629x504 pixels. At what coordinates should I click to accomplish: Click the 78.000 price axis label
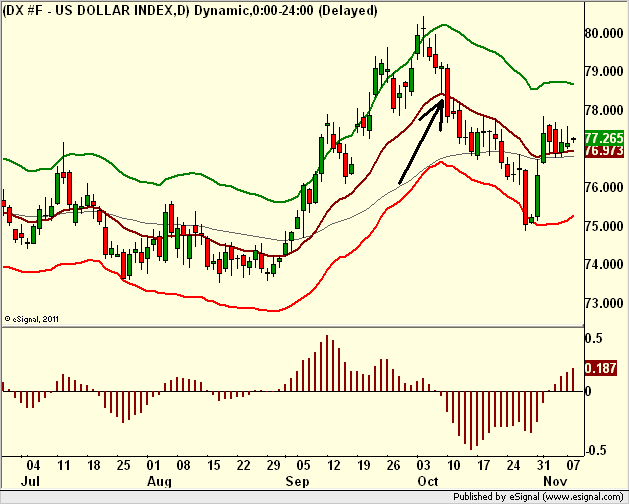[604, 110]
